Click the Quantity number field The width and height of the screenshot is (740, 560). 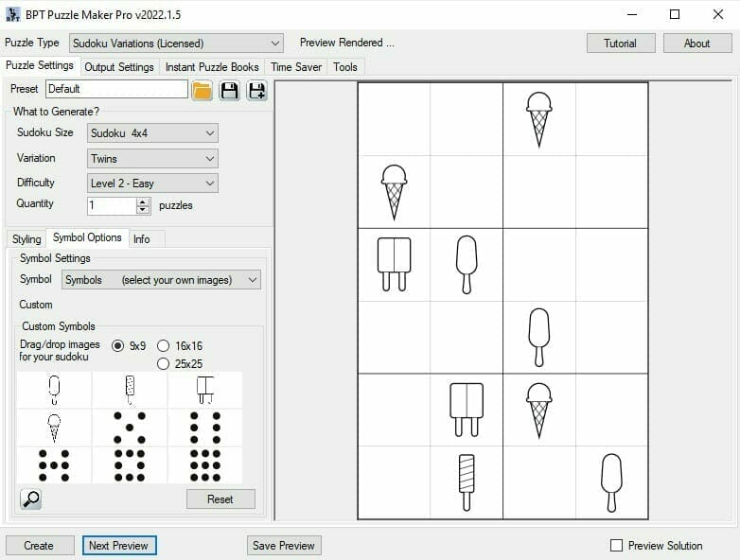(x=112, y=205)
